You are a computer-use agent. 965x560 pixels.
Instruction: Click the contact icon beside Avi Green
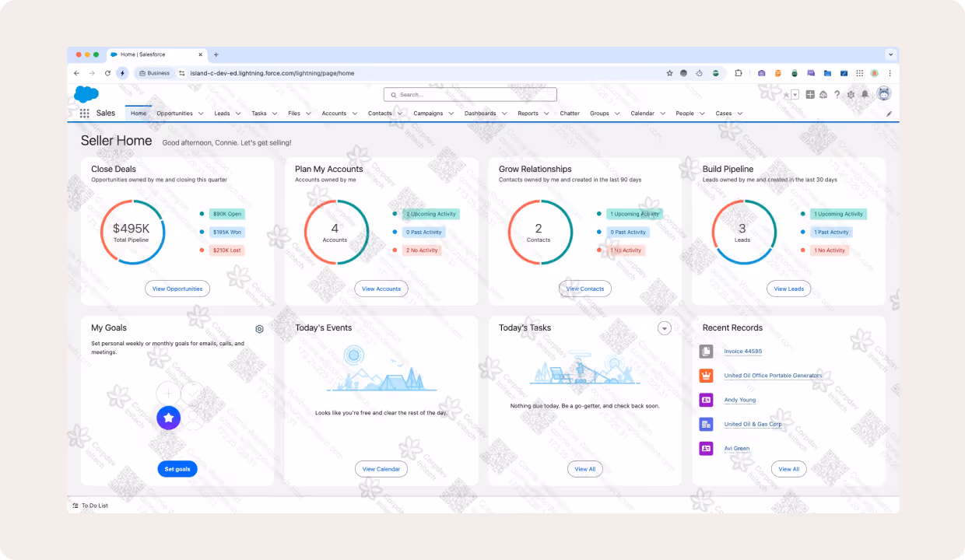tap(706, 448)
